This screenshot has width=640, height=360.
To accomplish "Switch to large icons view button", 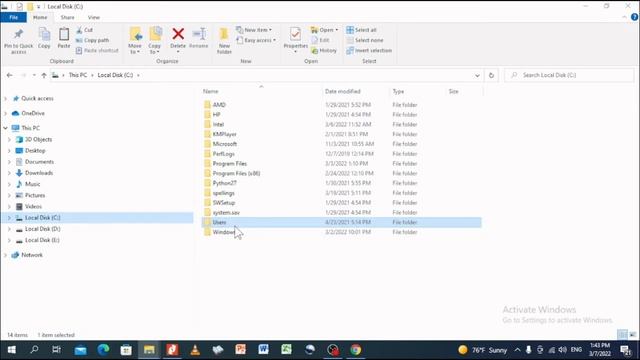I will 633,335.
